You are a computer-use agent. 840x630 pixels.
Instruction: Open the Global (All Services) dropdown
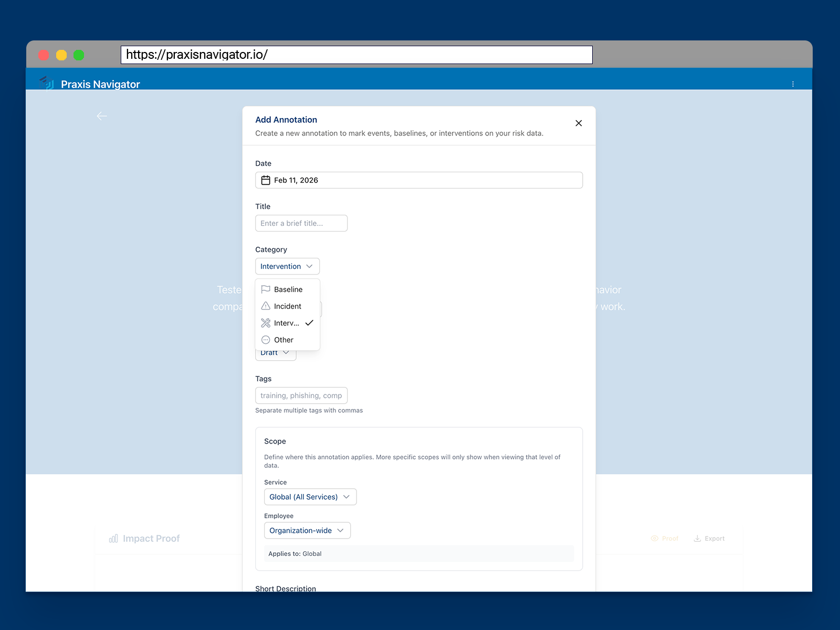tap(310, 497)
